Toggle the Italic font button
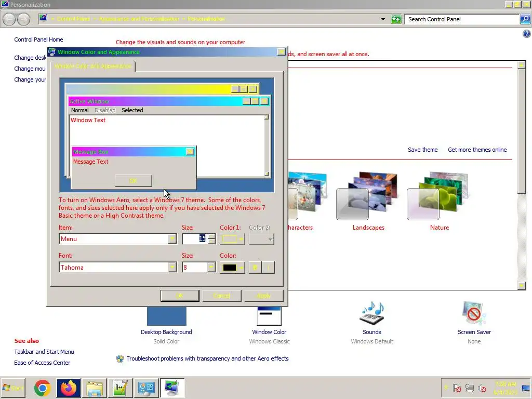The image size is (532, 399). [268, 268]
